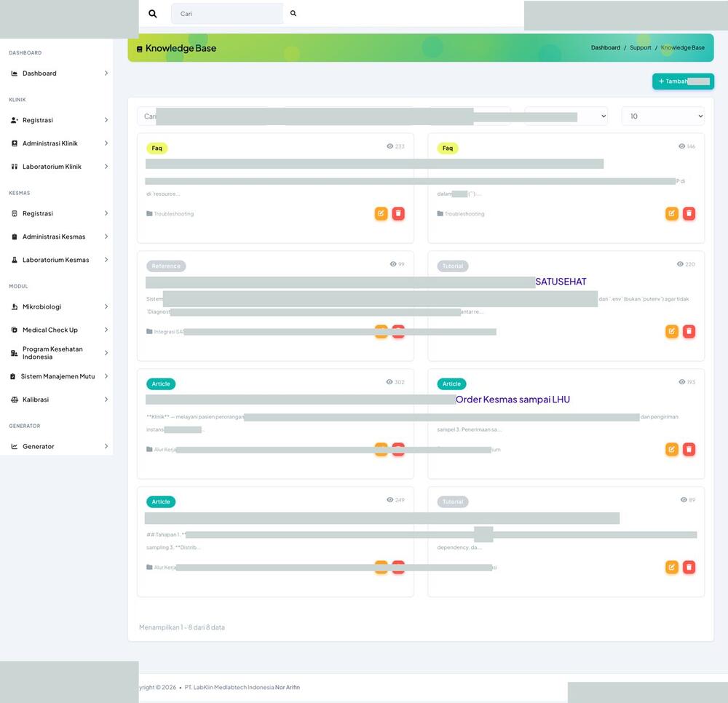This screenshot has height=703, width=728.
Task: Edit the Order Kesmas sampai LHU article
Action: coord(672,449)
